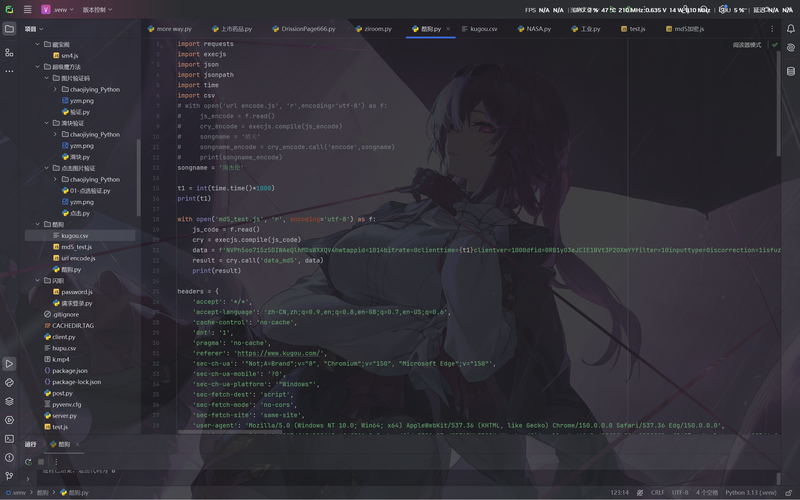Click the 123:14 cursor position widget
Viewport: 800px width, 500px height.
pyautogui.click(x=619, y=493)
